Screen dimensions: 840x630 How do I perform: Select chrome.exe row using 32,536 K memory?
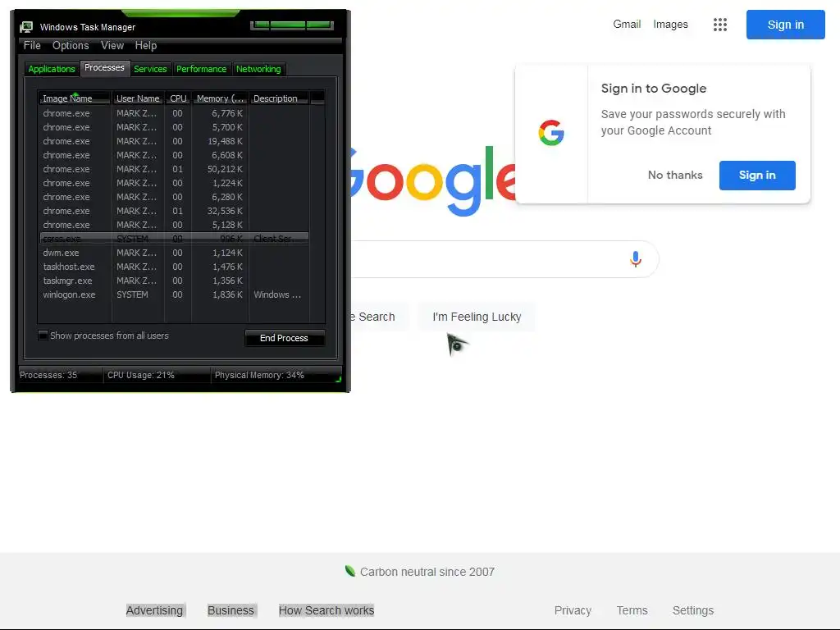(x=174, y=211)
